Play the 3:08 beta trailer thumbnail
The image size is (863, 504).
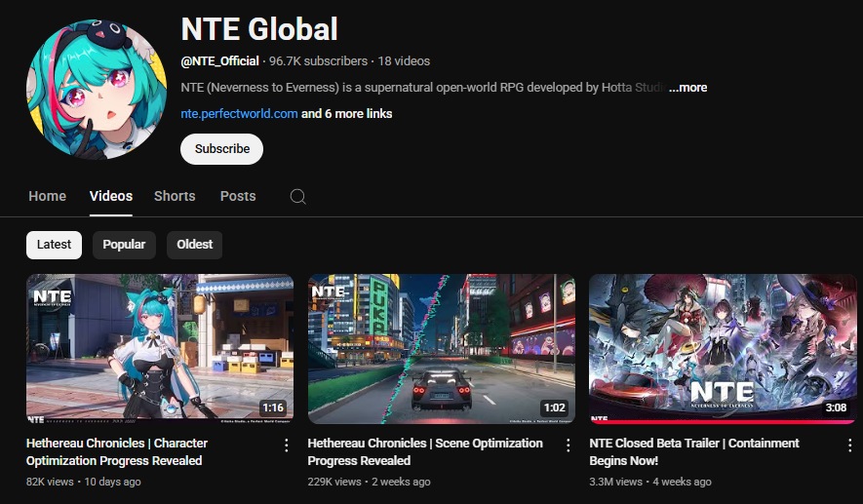(723, 349)
